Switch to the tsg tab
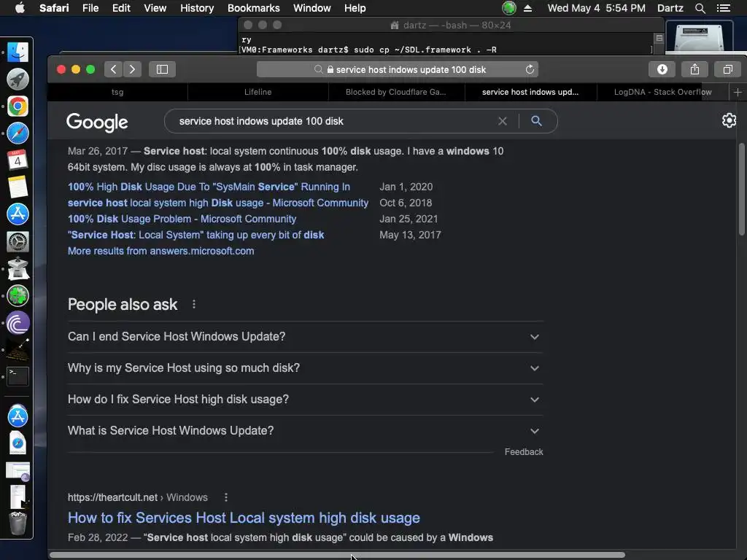Screen dimensions: 747x560 tap(117, 92)
